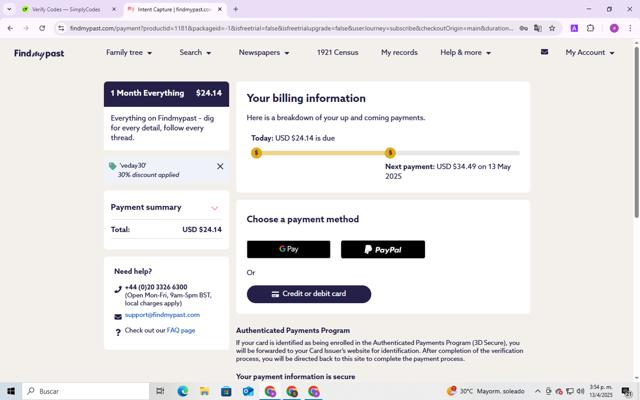Open support@findmypast.com email link
This screenshot has height=400, width=640.
[x=162, y=315]
